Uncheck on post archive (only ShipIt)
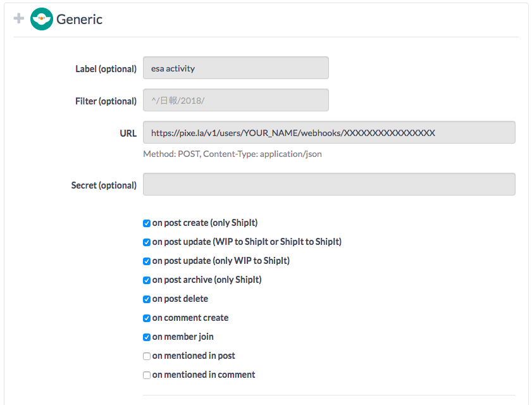This screenshot has height=405, width=532. pyautogui.click(x=147, y=280)
